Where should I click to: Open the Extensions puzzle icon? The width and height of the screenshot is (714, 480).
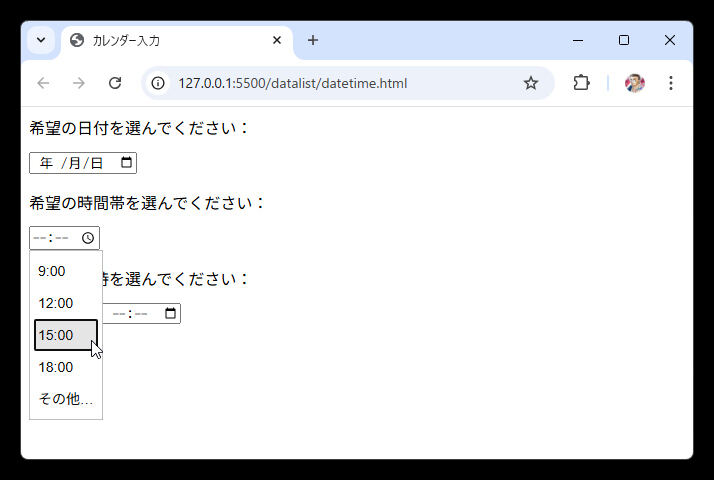pos(581,83)
